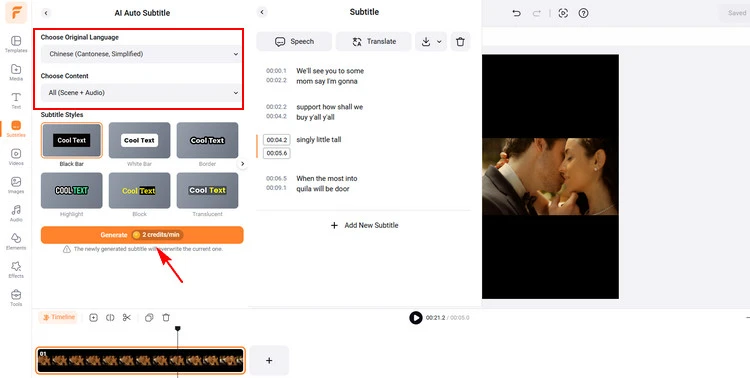Click the split icon in timeline toolbar
The width and height of the screenshot is (750, 378).
pos(110,317)
